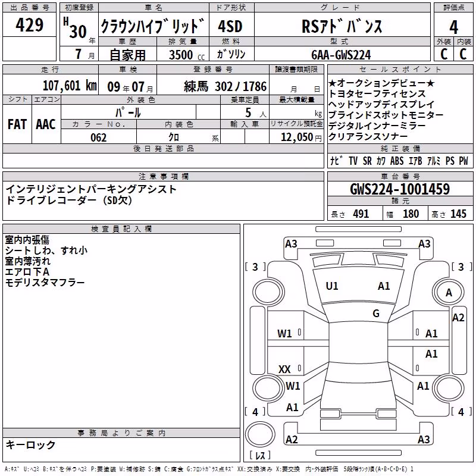Click inspection date 09年07月
Image resolution: width=476 pixels, height=476 pixels.
tap(130, 87)
